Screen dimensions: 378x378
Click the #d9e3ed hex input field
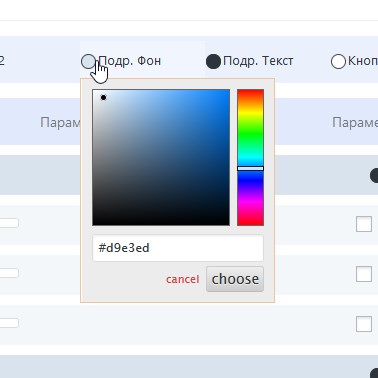(178, 248)
